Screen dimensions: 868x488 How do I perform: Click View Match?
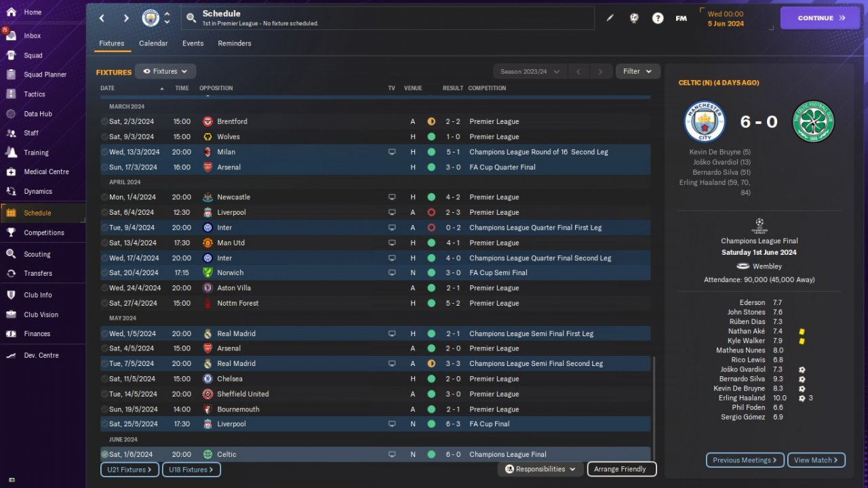pyautogui.click(x=816, y=460)
